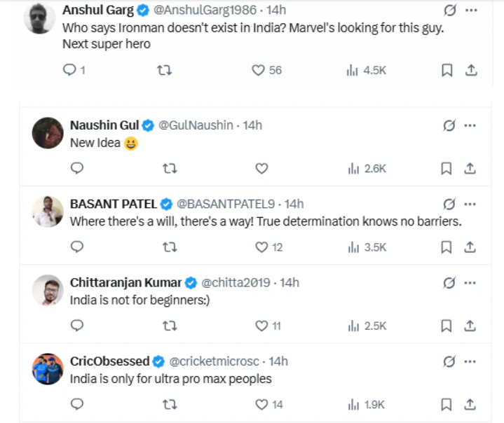This screenshot has height=423, width=504.
Task: Bookmark Chittaranjan Kumar's tweet
Action: pyautogui.click(x=447, y=326)
